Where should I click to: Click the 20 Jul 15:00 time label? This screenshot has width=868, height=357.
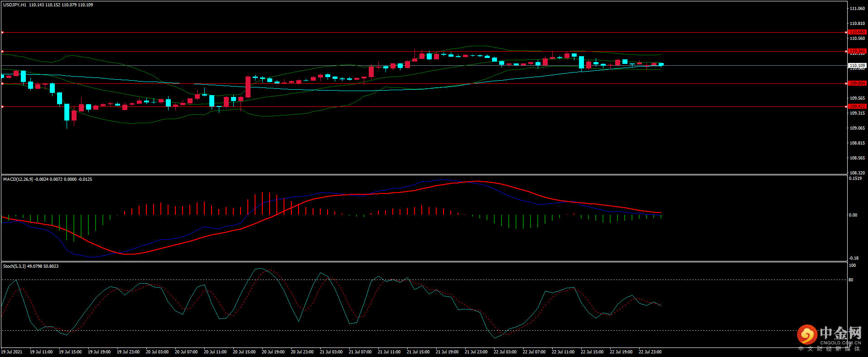244,352
